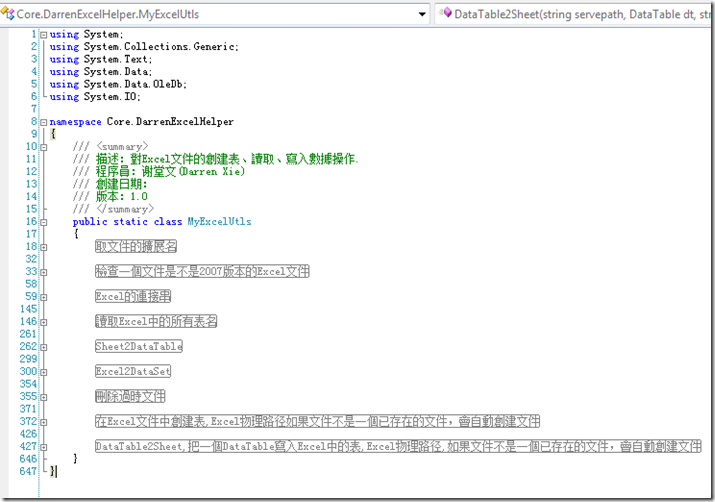The width and height of the screenshot is (715, 502).
Task: Collapse the MyExcelUtls class outline at line 16
Action: (44, 222)
